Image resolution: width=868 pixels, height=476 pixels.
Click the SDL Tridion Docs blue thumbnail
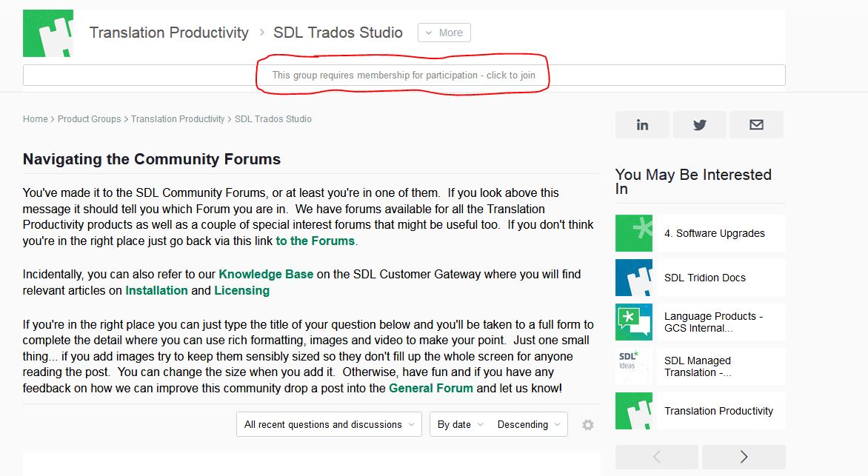634,278
